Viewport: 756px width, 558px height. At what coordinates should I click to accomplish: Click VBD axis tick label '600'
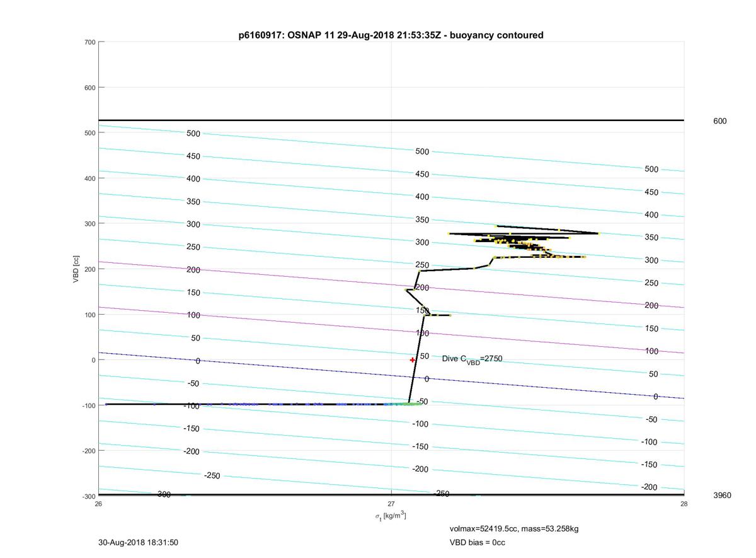89,88
